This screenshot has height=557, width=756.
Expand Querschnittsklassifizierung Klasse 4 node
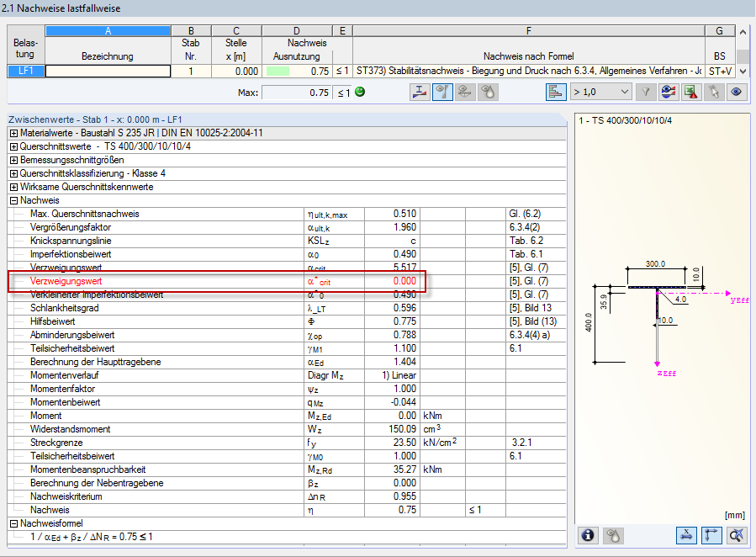(x=14, y=173)
